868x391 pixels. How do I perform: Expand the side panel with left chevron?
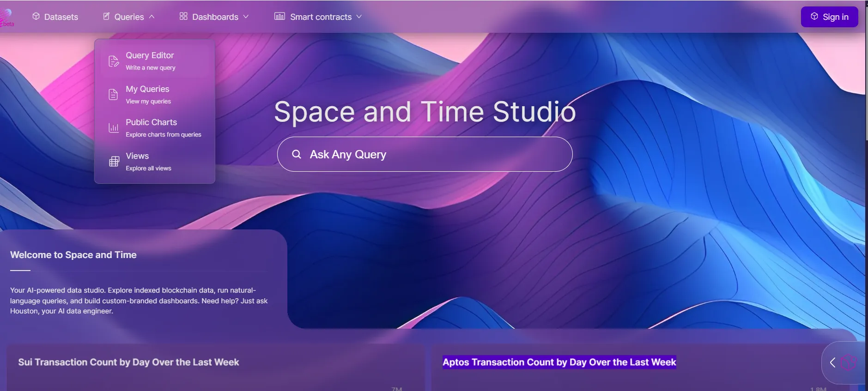pos(832,363)
